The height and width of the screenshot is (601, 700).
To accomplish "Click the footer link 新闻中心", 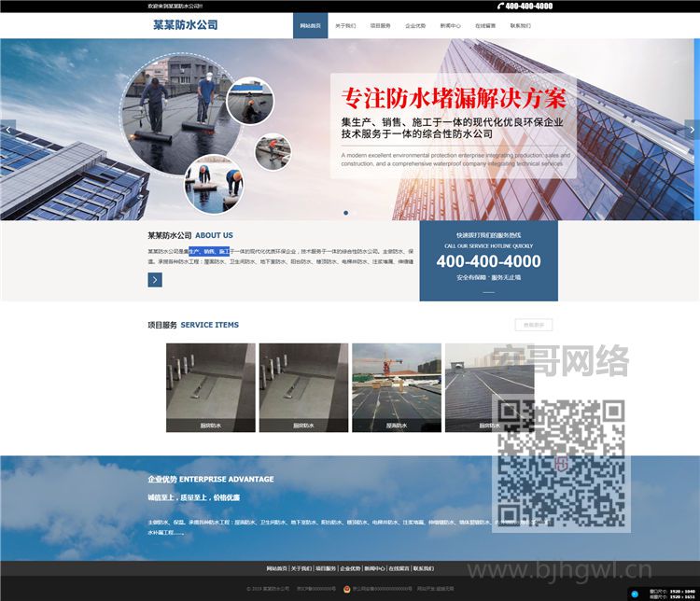I will (374, 568).
